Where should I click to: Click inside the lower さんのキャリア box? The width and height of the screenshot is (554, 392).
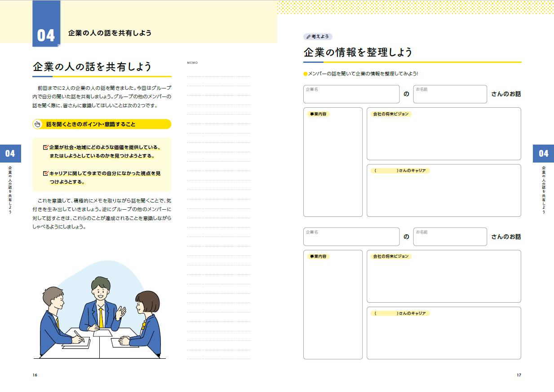[x=444, y=333]
